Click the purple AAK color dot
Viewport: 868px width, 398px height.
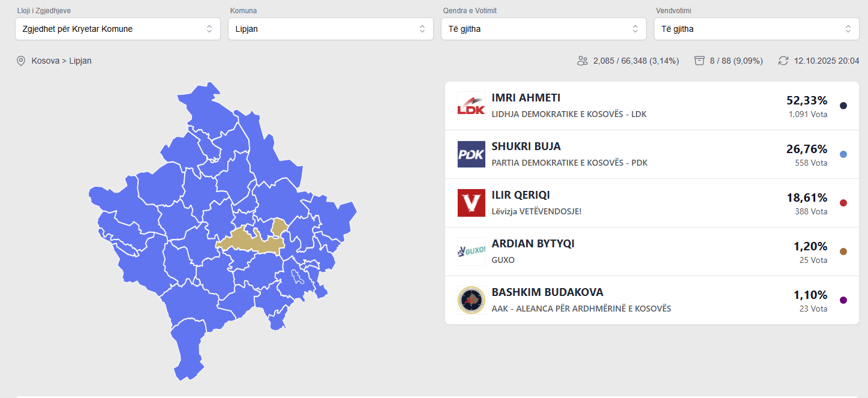tap(843, 300)
